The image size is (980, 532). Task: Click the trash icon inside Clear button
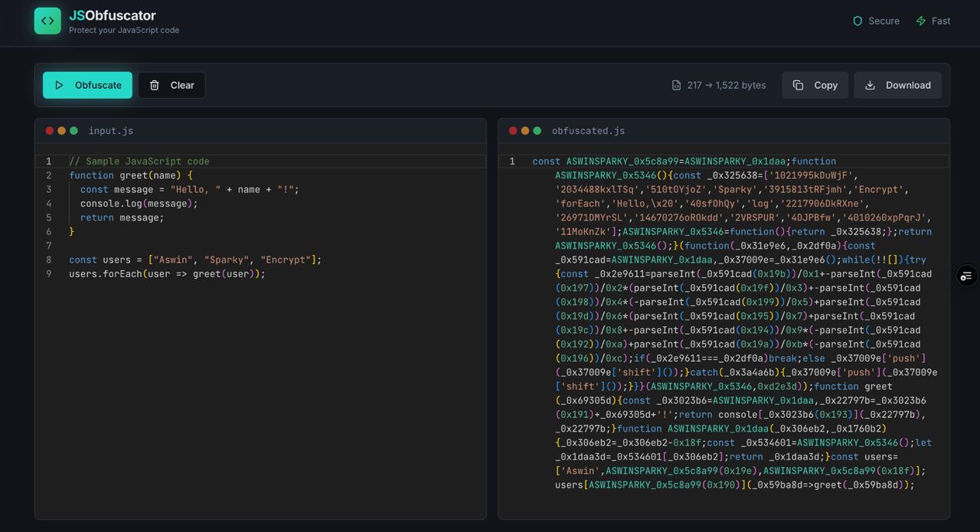[155, 85]
